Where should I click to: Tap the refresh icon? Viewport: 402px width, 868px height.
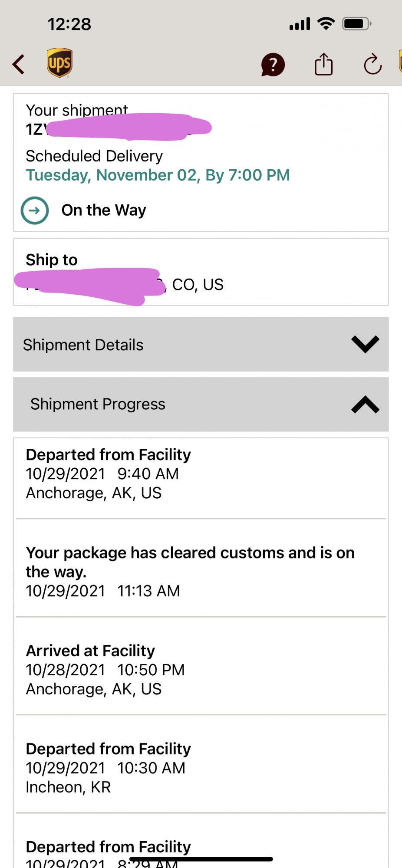pyautogui.click(x=372, y=65)
